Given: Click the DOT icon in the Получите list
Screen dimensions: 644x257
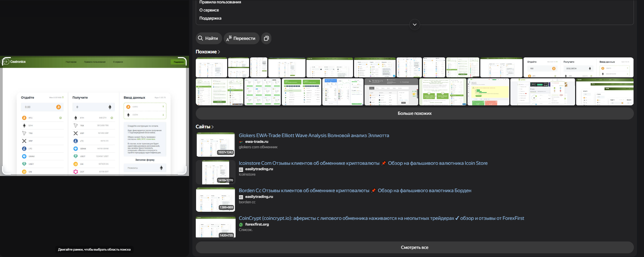Looking at the screenshot, I should pyautogui.click(x=76, y=172).
